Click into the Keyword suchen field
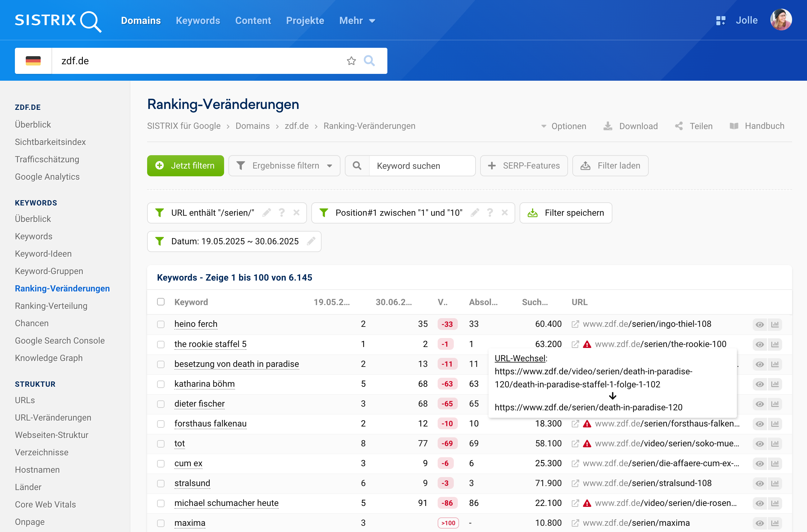Screen dimensions: 807x532 (422, 165)
